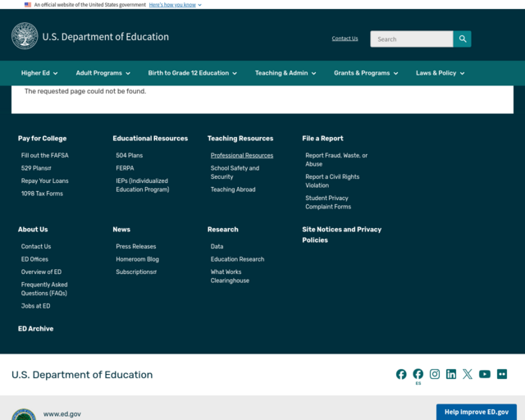Open Homeroom Blog link
Image resolution: width=525 pixels, height=420 pixels.
tap(138, 259)
